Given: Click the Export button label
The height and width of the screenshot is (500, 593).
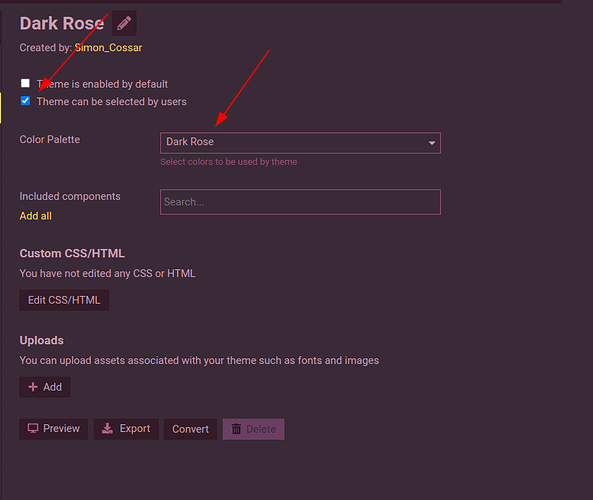Looking at the screenshot, I should point(135,429).
